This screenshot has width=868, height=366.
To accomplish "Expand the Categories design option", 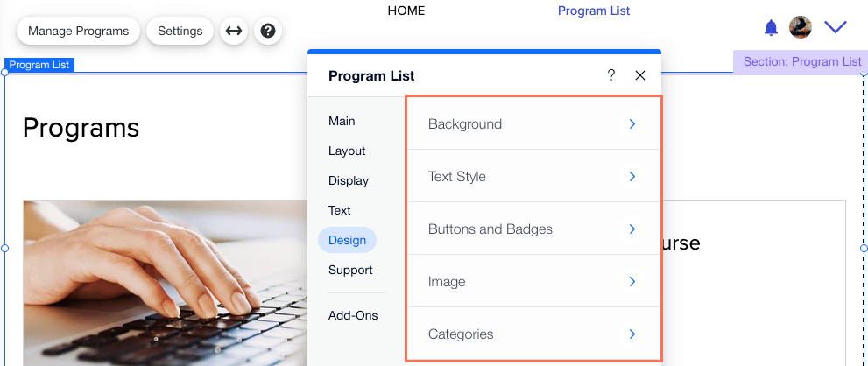I will point(534,334).
